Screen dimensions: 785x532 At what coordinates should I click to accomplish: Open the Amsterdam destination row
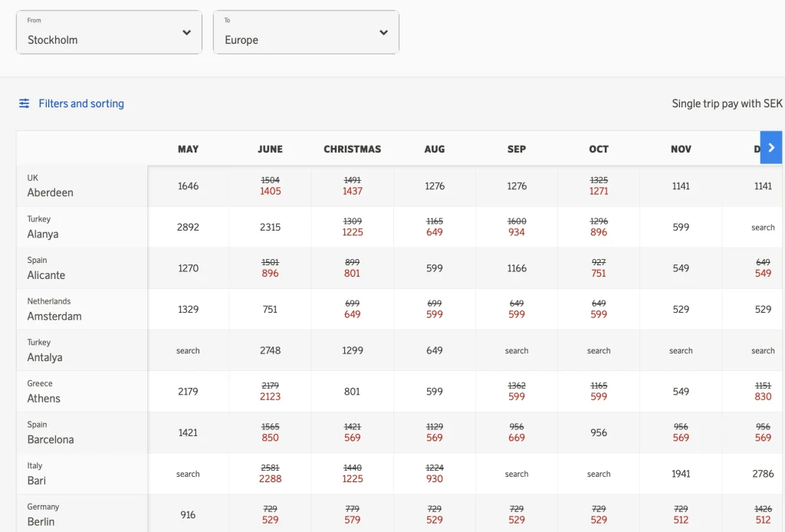pos(82,309)
